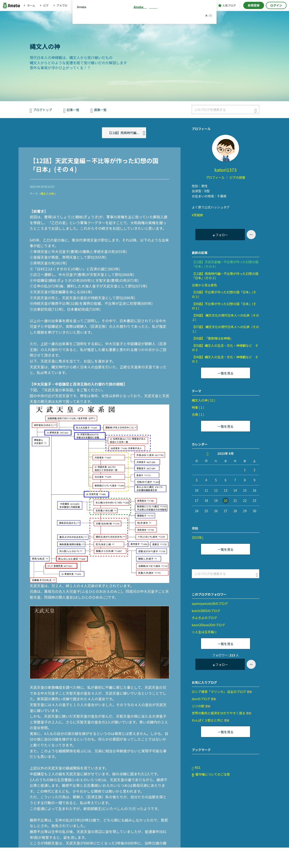Open the プロフィール link under the avatar
Screen dimensions: 289x868
pyautogui.click(x=215, y=177)
